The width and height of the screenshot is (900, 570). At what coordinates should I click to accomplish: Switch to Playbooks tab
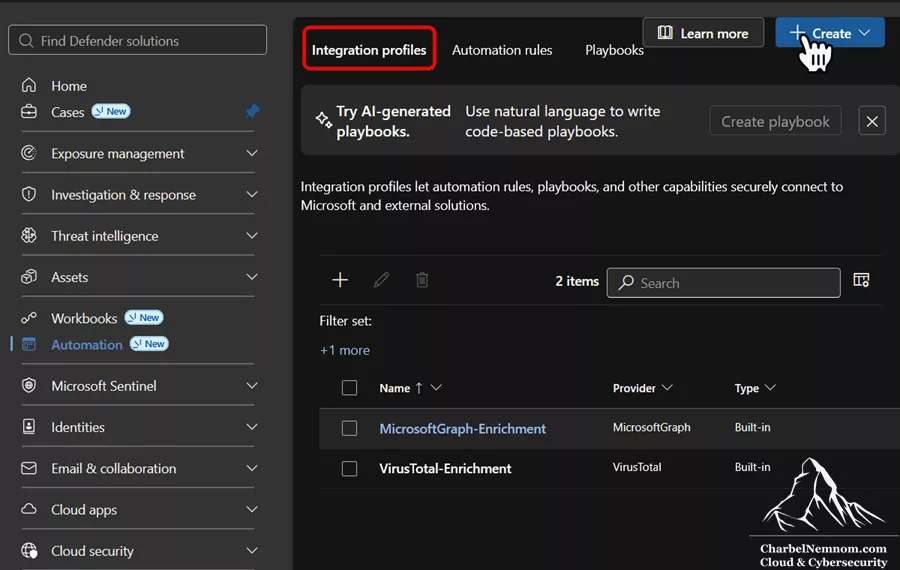point(614,50)
